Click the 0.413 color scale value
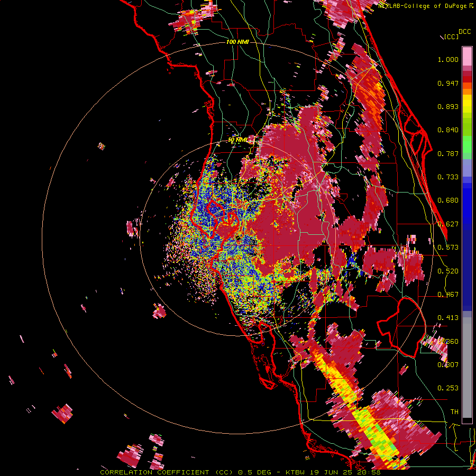 [448, 318]
